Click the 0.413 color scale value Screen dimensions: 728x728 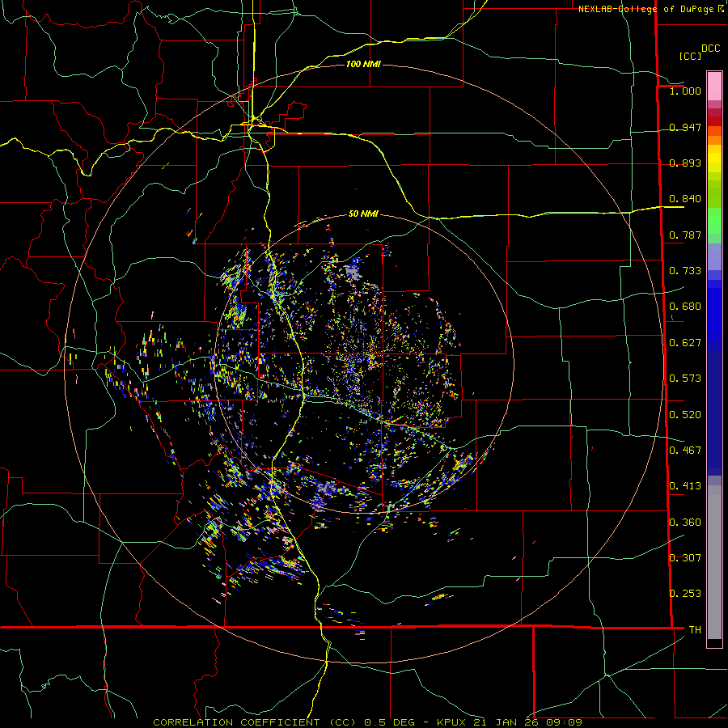685,486
